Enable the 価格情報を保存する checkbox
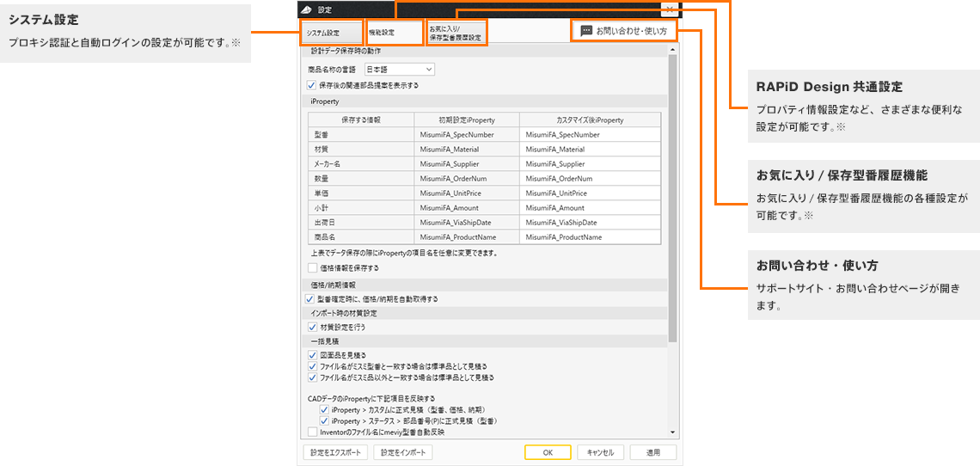980x466 pixels. (312, 267)
